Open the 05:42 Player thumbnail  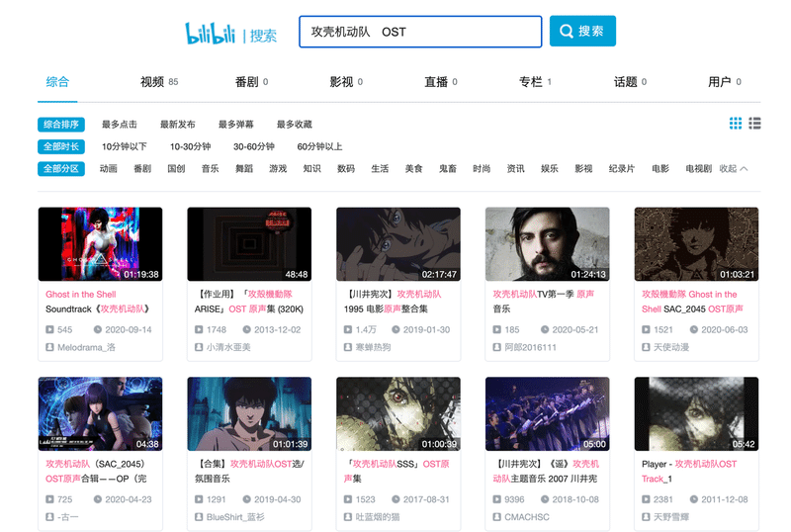(x=697, y=414)
